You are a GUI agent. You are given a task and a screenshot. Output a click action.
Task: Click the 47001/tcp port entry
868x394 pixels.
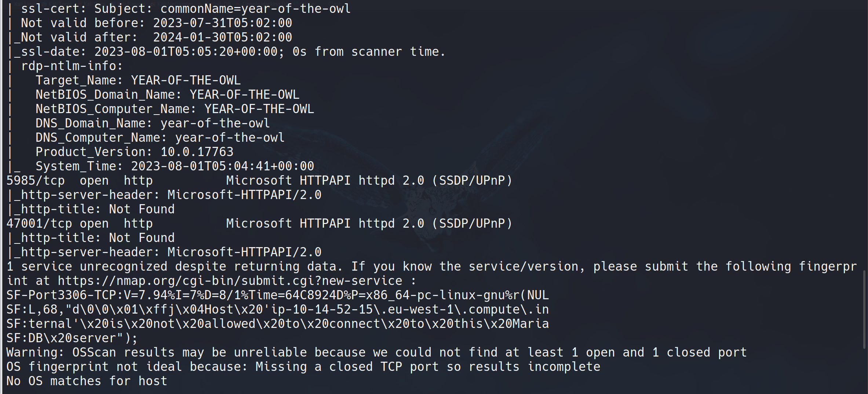(39, 223)
